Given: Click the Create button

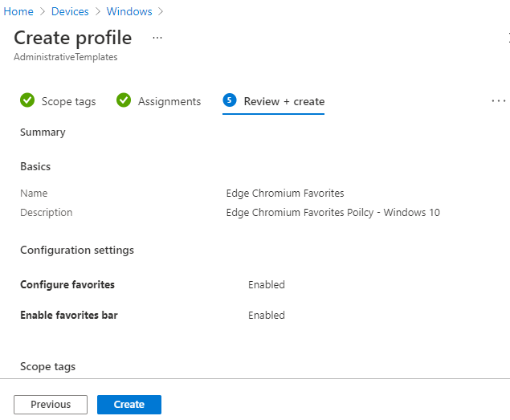Looking at the screenshot, I should (x=129, y=405).
